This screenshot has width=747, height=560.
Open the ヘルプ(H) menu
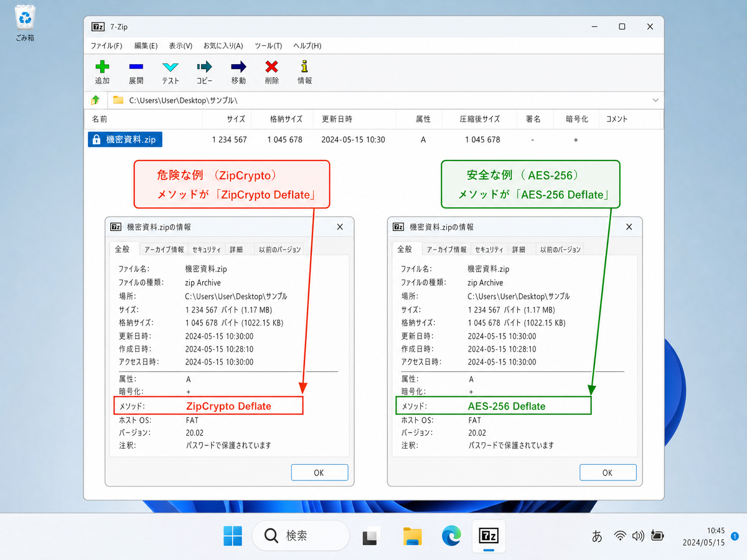click(307, 46)
